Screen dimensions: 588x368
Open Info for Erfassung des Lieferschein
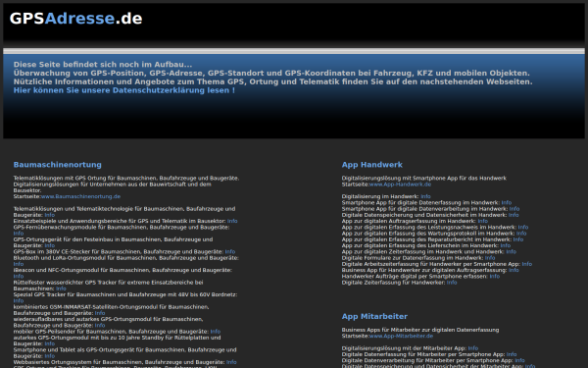tap(505, 245)
